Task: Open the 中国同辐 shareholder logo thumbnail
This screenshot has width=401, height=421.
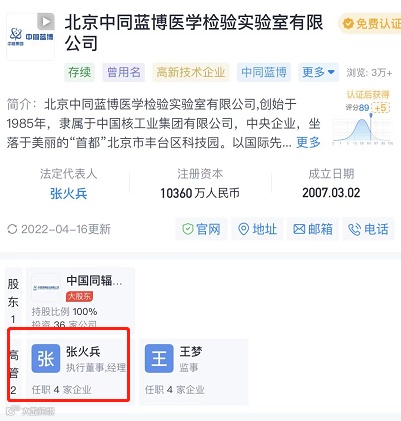Action: pos(46,287)
